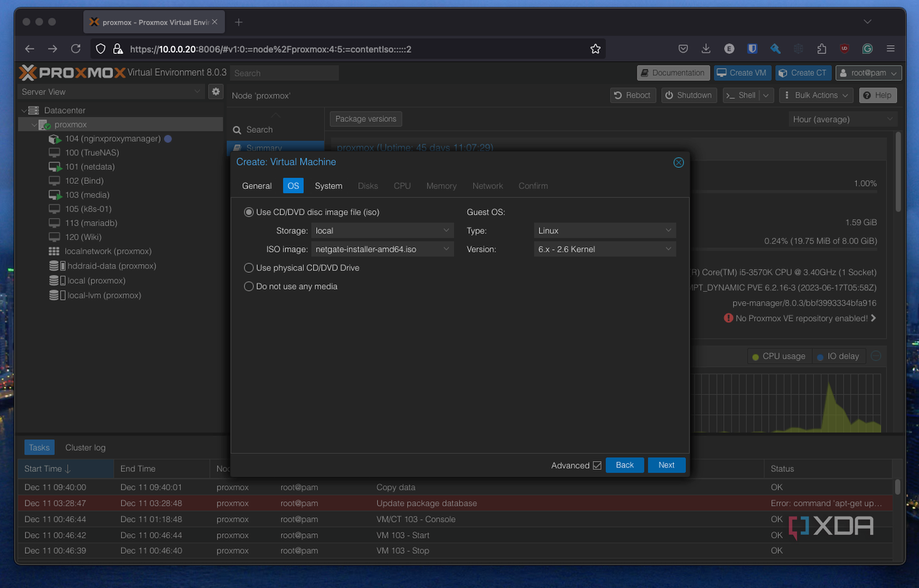Screen dimensions: 919x588
Task: Collapse the proxmox node in tree
Action: click(34, 125)
